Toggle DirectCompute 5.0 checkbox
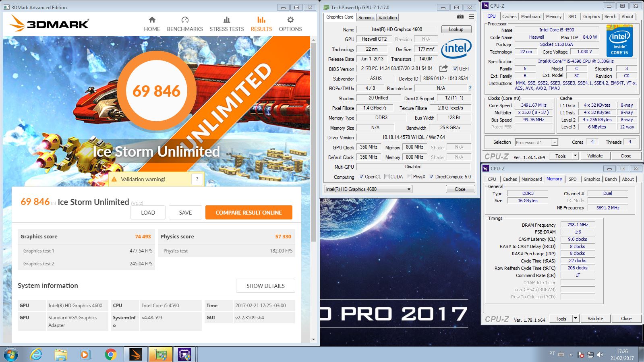The height and width of the screenshot is (362, 644). point(431,177)
